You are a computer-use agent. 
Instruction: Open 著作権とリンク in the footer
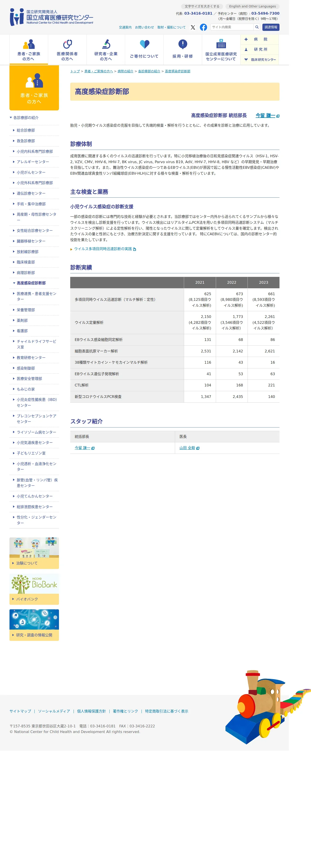pos(125,711)
